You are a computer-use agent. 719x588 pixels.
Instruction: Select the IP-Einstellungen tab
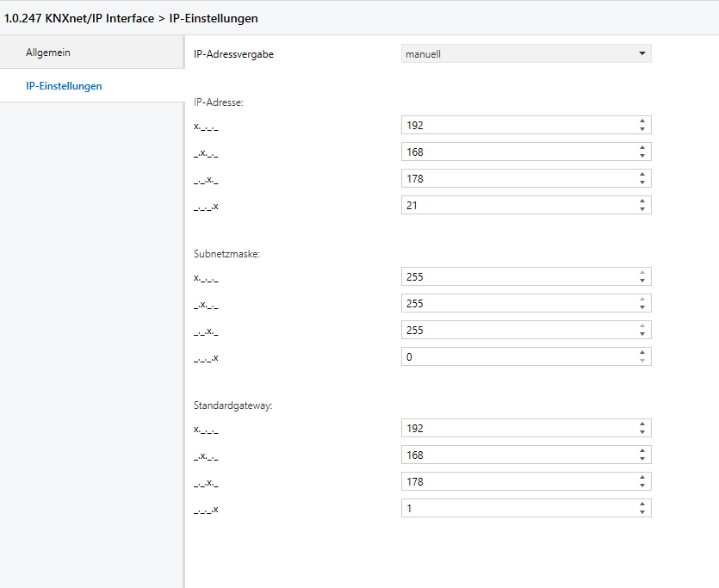coord(64,86)
